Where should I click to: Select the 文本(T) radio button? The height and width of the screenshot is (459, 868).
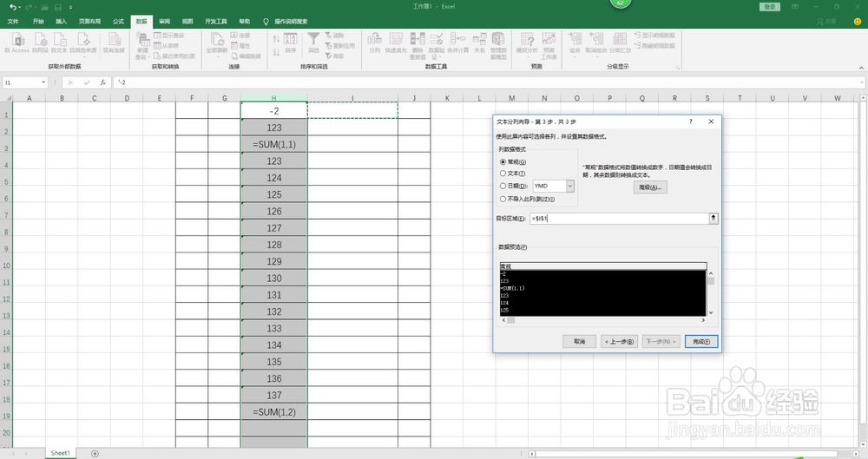point(503,174)
